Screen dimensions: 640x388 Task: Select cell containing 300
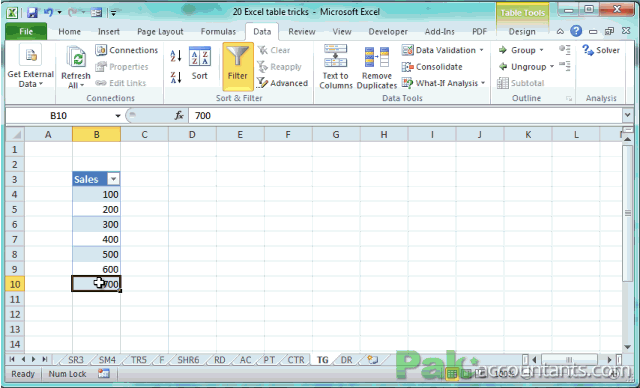96,224
